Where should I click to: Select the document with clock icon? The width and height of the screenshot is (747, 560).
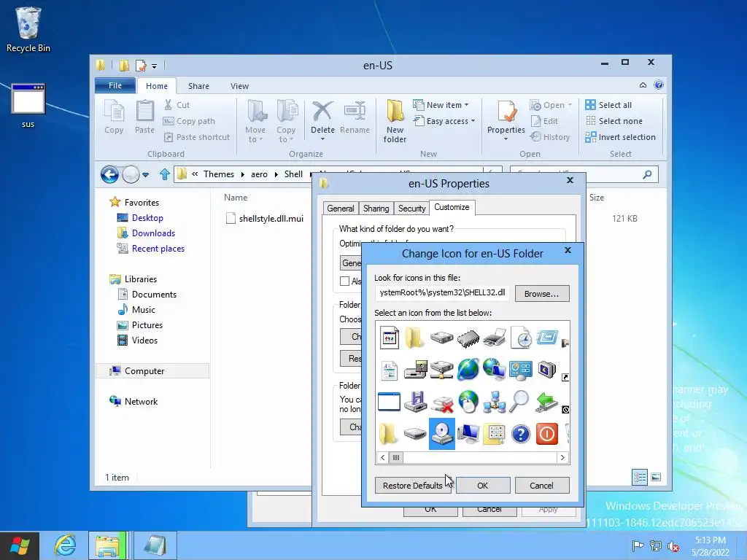521,338
